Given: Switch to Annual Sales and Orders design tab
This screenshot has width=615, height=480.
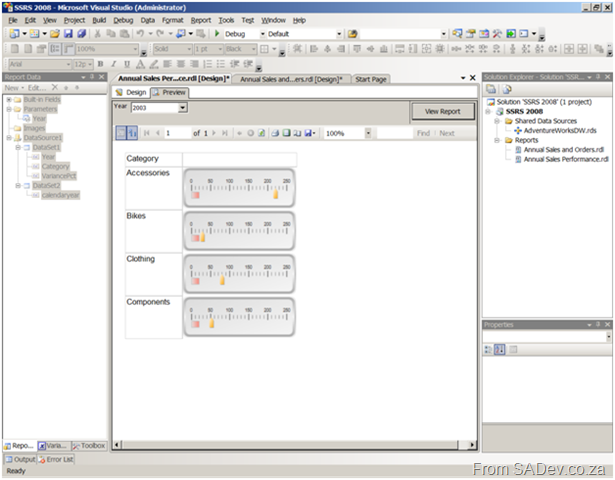Looking at the screenshot, I should 291,79.
